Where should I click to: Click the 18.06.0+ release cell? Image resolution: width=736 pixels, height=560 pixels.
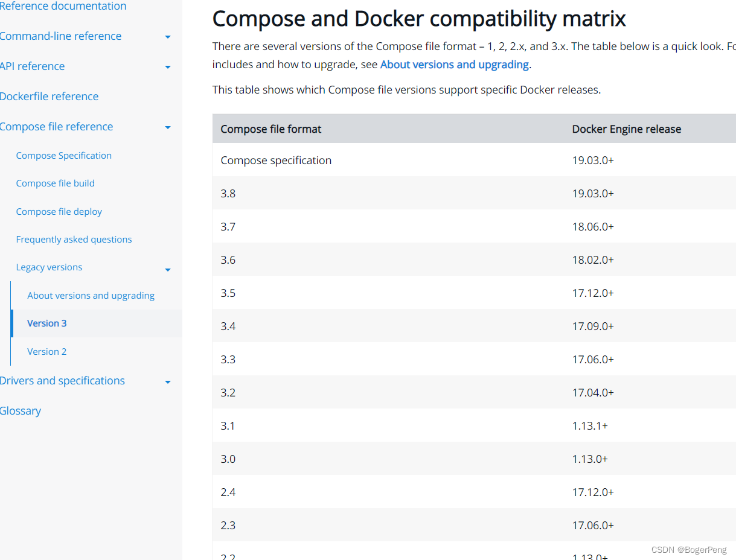(593, 227)
